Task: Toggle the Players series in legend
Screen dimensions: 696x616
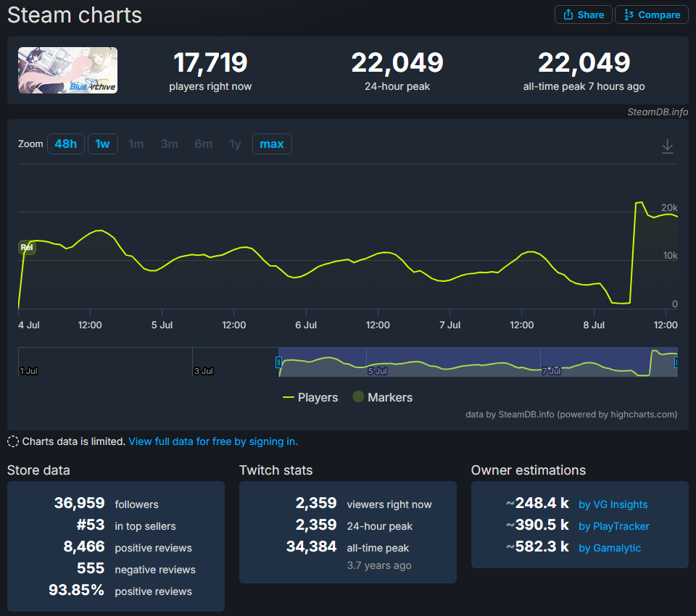Action: click(x=310, y=397)
